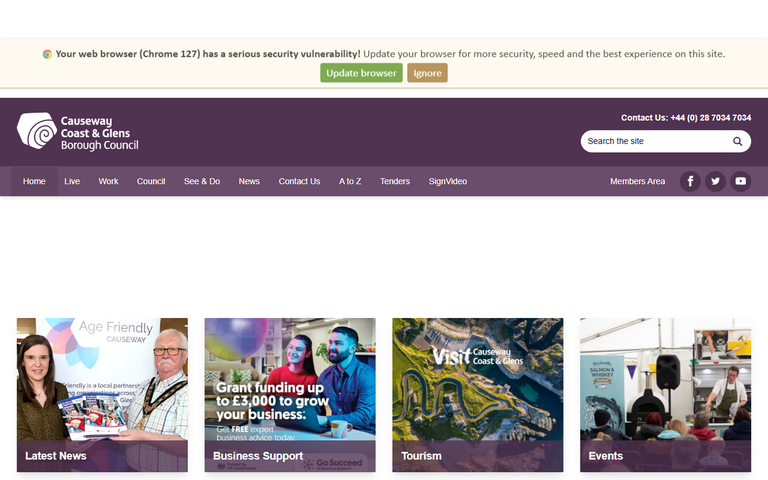The image size is (768, 480).
Task: Click the search magnifying glass icon
Action: point(738,142)
